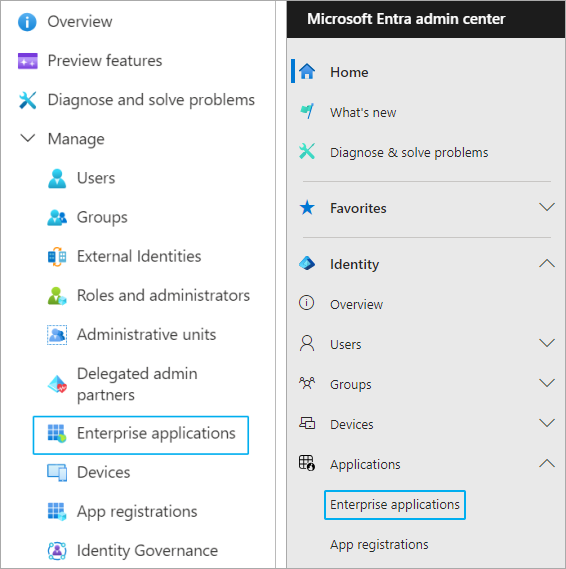
Task: Collapse the Manage section chevron
Action: 28,138
